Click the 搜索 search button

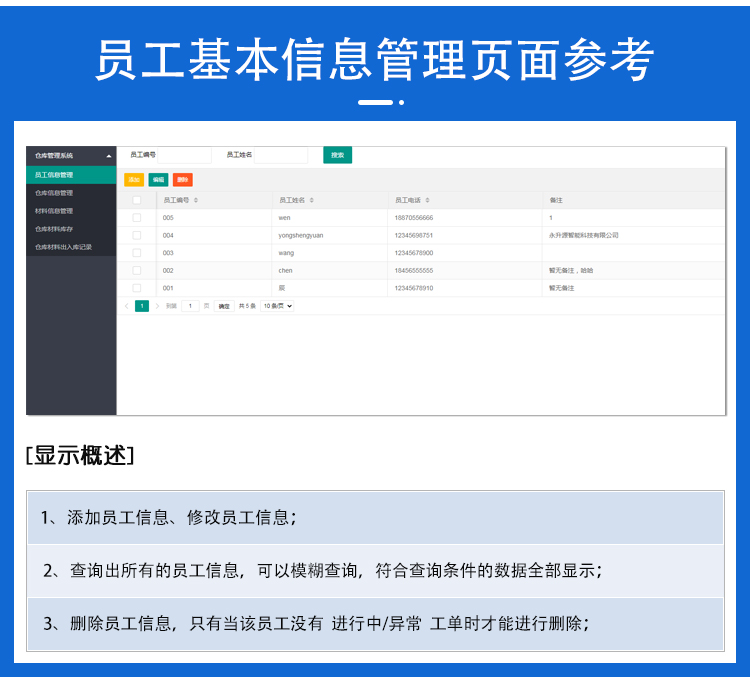tap(337, 155)
